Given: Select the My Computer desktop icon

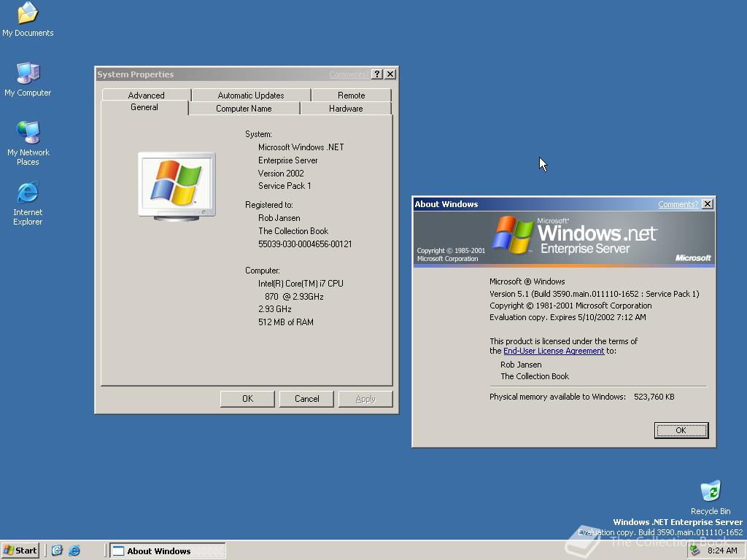Looking at the screenshot, I should pyautogui.click(x=28, y=79).
